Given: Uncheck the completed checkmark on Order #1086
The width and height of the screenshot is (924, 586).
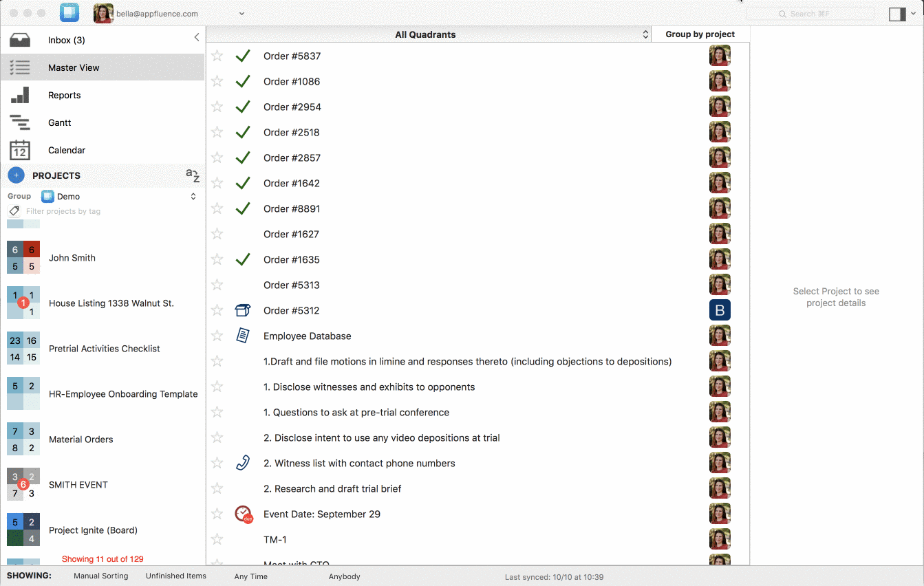Looking at the screenshot, I should [243, 81].
